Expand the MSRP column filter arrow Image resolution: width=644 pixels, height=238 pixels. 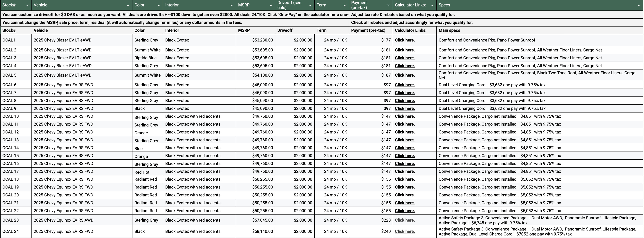tap(271, 5)
